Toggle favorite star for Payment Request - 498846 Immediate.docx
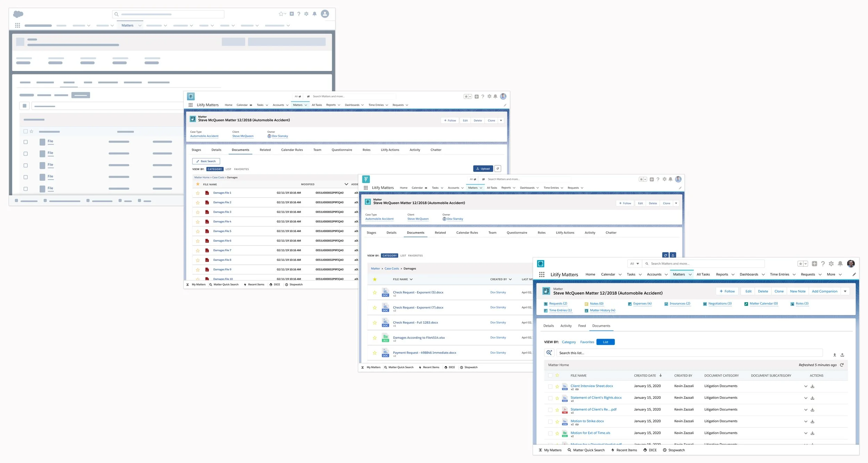868x463 pixels. [375, 353]
